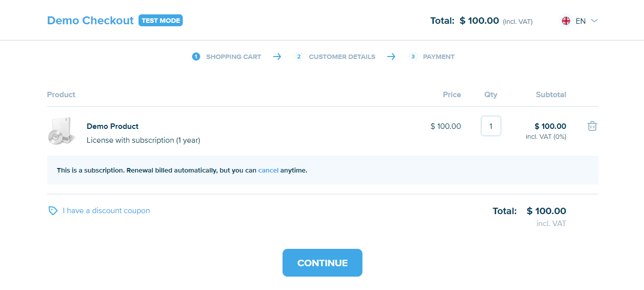Click the arrow before Payment step
Viewport: 644px width, 290px height.
(x=391, y=57)
